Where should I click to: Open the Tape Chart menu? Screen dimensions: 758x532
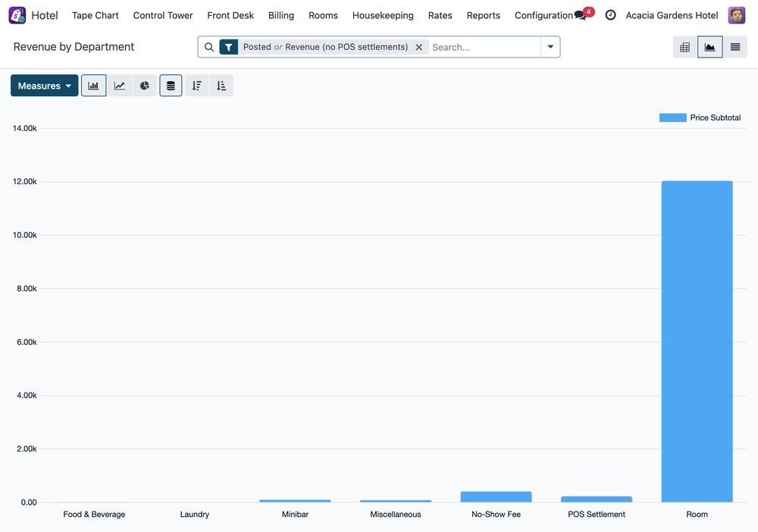96,15
